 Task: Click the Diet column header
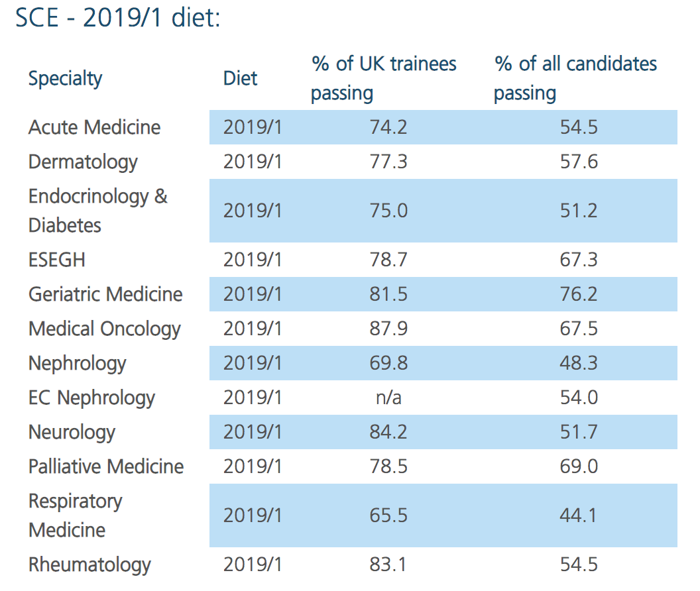240,78
